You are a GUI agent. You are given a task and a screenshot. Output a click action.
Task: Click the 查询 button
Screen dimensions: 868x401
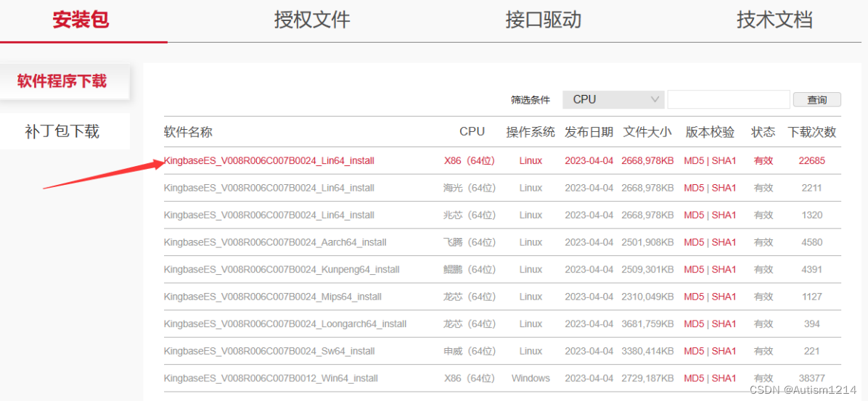tap(817, 99)
